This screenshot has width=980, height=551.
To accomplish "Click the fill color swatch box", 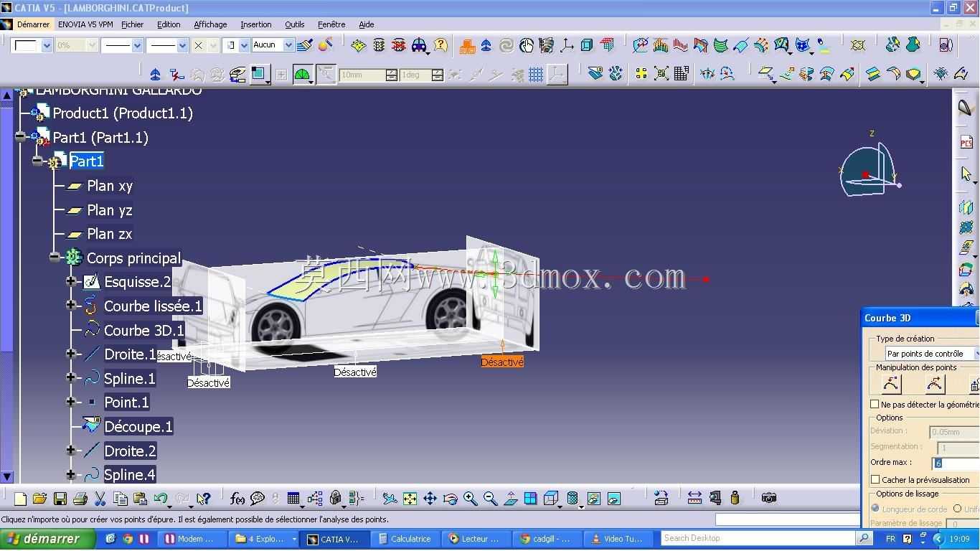I will [26, 45].
